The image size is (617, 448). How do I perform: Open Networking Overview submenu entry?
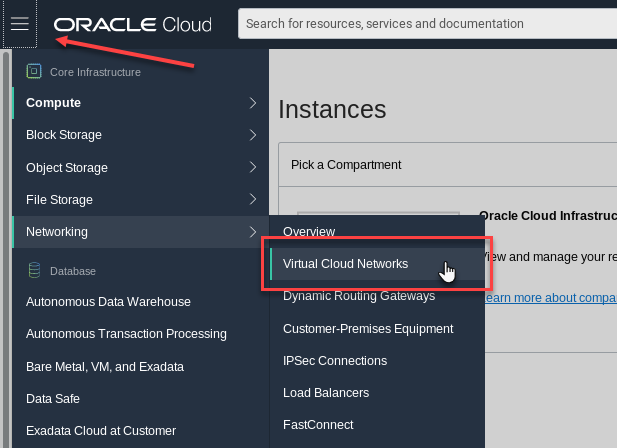coord(309,232)
